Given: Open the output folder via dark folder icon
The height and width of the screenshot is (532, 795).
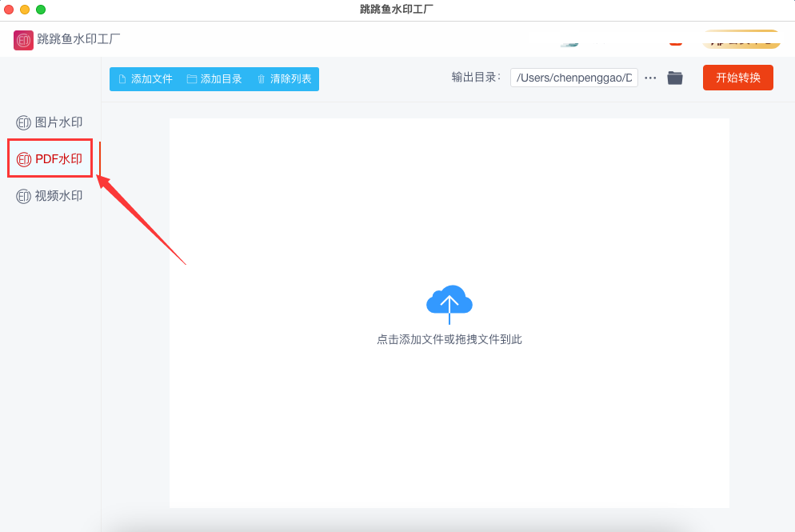Looking at the screenshot, I should coord(675,78).
